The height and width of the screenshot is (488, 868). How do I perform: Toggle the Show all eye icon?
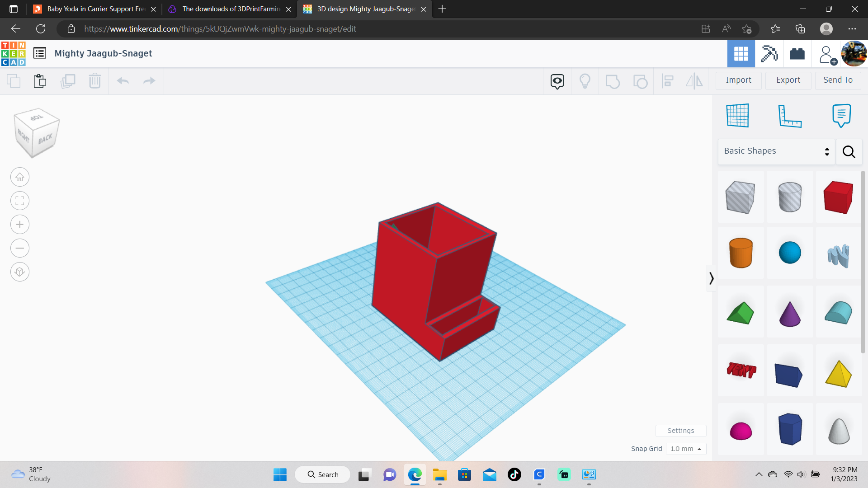point(557,81)
